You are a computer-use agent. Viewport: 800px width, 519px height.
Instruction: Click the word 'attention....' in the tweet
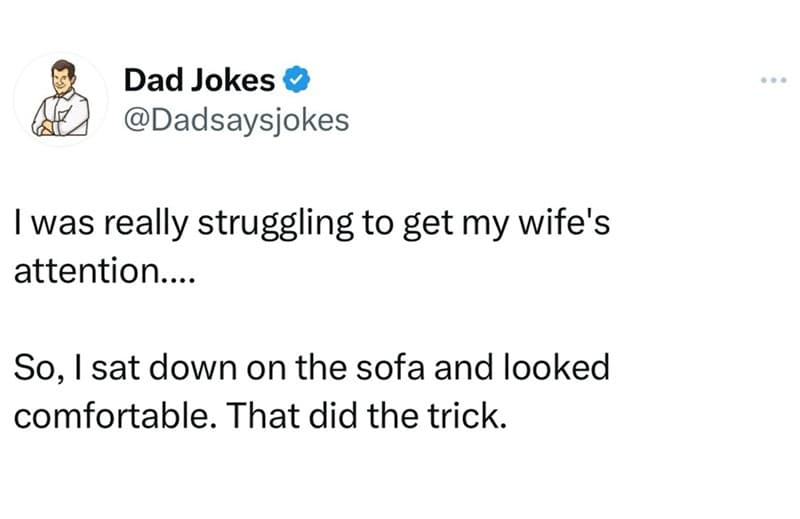(105, 270)
